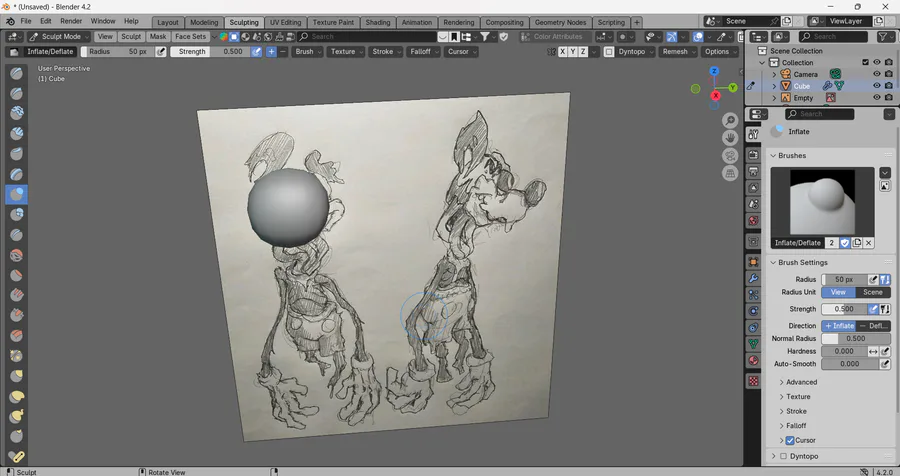This screenshot has width=900, height=476.
Task: Open the Tool properties tab icon
Action: point(754,134)
